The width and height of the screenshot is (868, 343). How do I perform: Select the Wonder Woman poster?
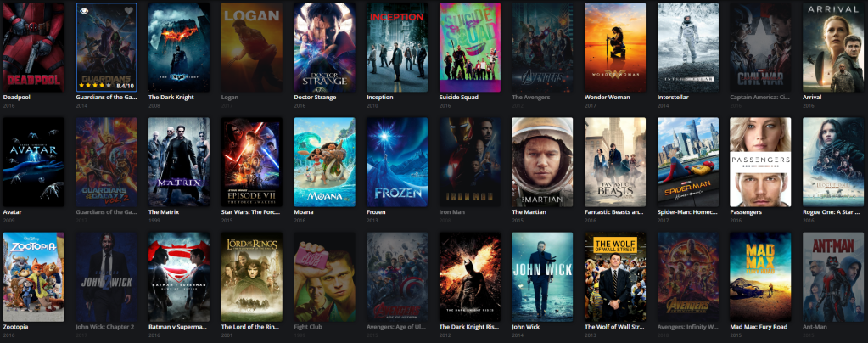coord(615,47)
